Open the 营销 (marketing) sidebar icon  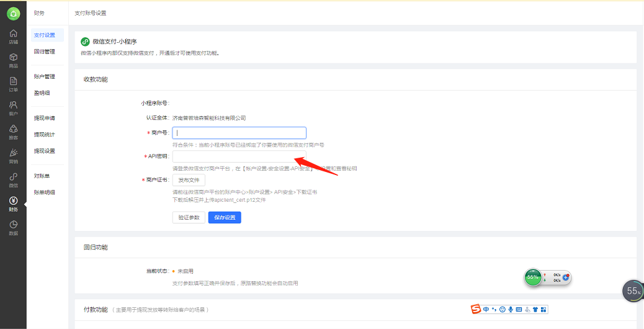point(13,156)
